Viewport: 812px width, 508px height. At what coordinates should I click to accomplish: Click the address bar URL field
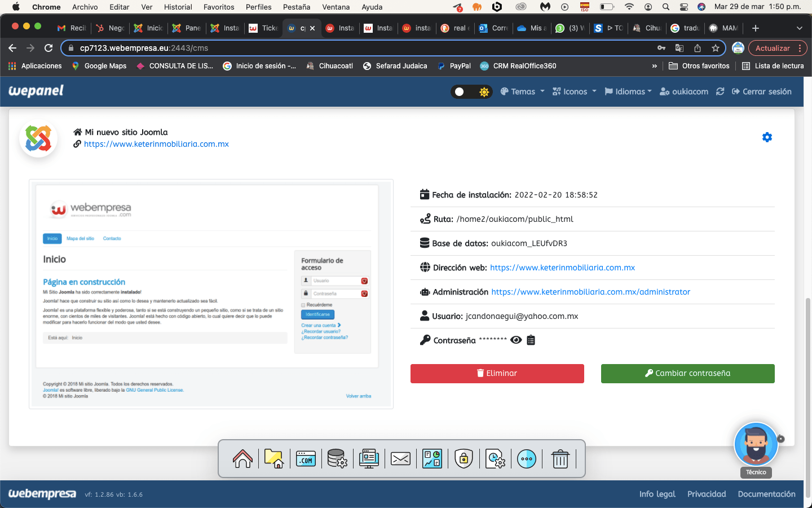point(361,48)
